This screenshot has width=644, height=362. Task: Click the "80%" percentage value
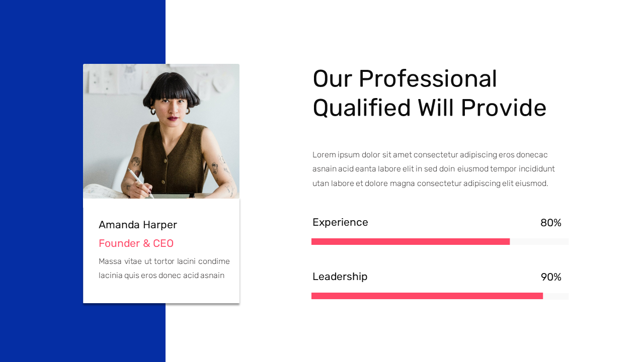pos(550,223)
